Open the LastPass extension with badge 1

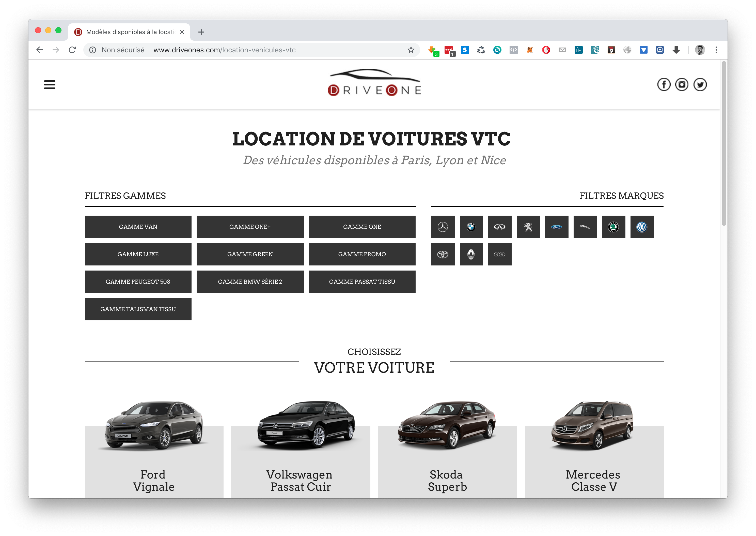pyautogui.click(x=449, y=51)
